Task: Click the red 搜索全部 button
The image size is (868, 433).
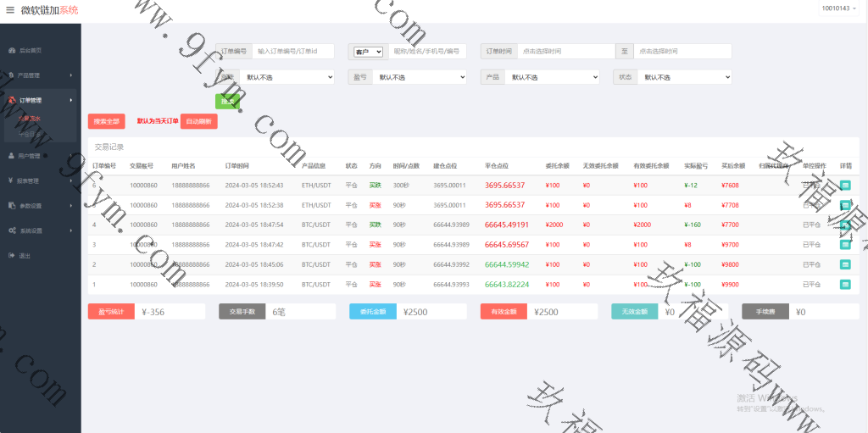Action: click(x=106, y=121)
